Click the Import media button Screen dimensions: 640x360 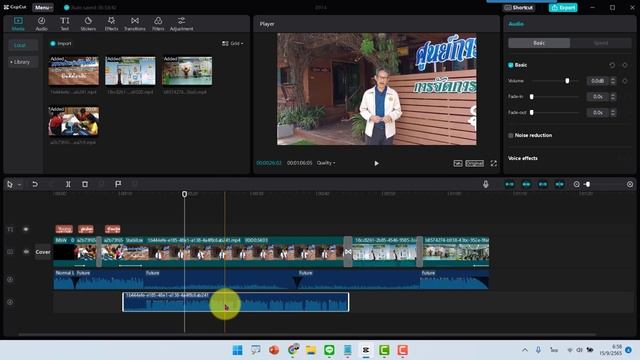pyautogui.click(x=61, y=43)
